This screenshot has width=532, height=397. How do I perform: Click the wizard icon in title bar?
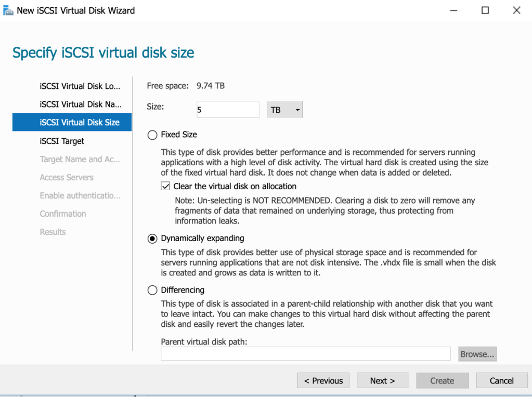click(8, 10)
